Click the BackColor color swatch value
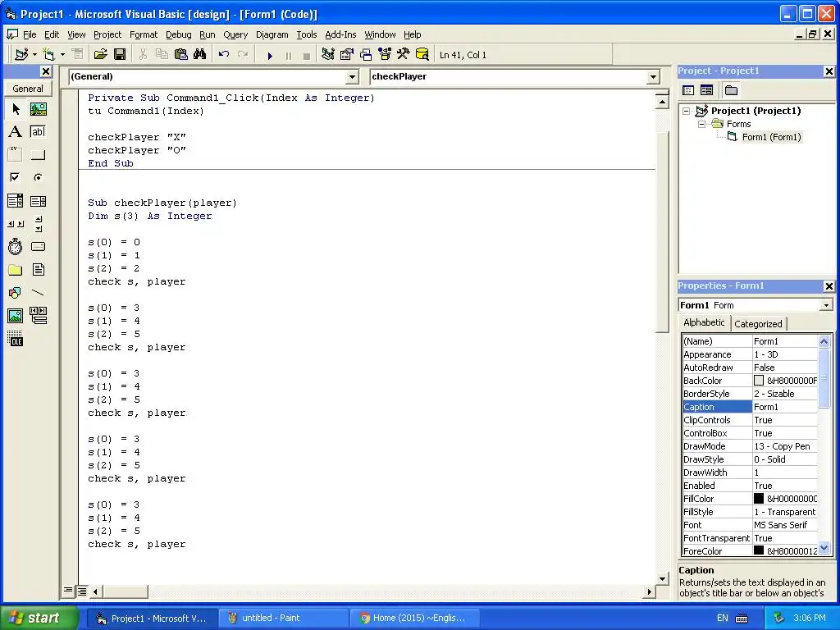This screenshot has width=840, height=630. pos(759,381)
